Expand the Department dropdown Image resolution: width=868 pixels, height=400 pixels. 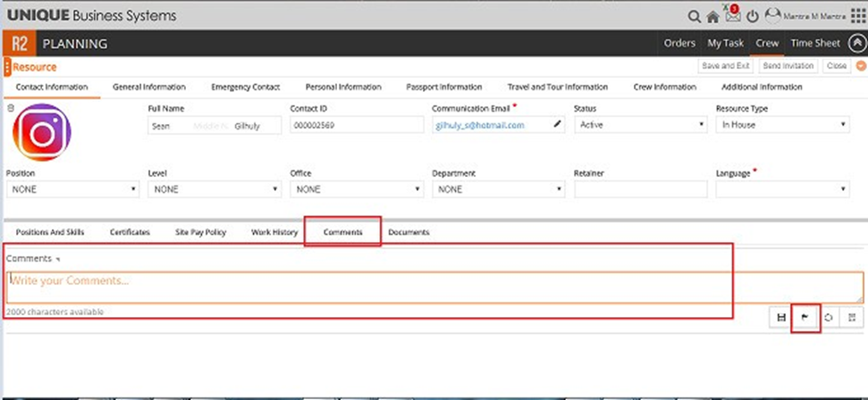click(498, 189)
